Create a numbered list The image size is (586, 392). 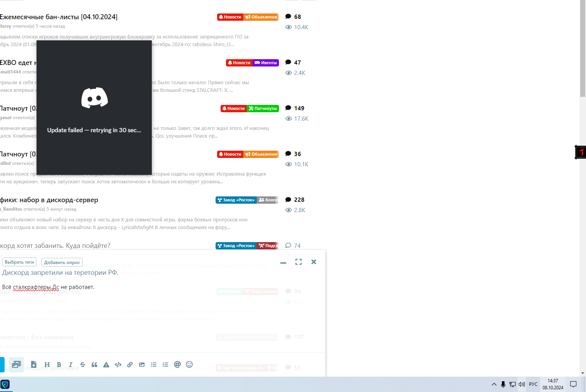[166, 365]
